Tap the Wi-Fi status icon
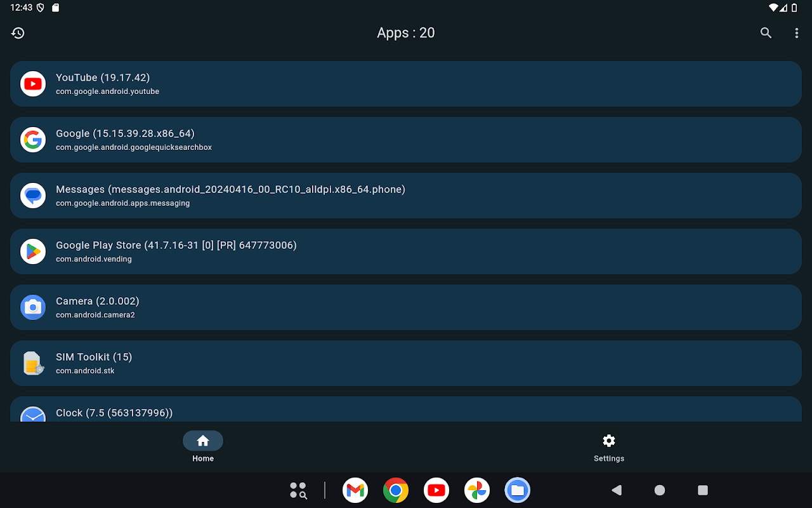The width and height of the screenshot is (812, 508). point(773,8)
